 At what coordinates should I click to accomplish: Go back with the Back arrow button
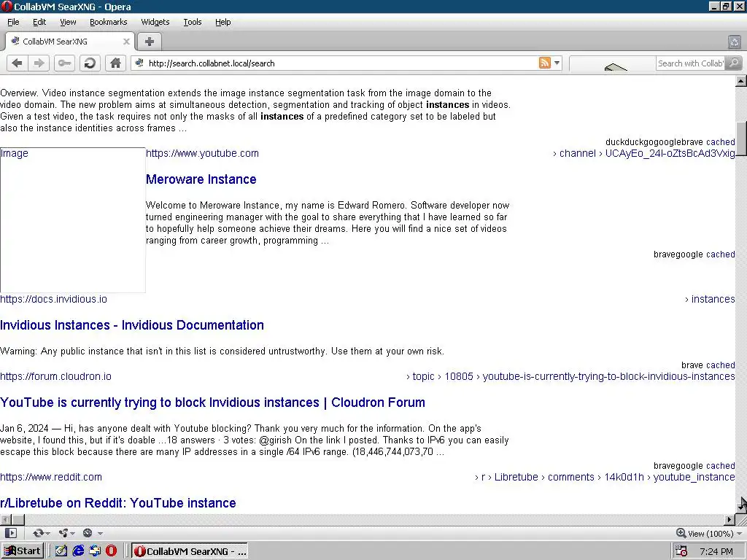(x=18, y=63)
